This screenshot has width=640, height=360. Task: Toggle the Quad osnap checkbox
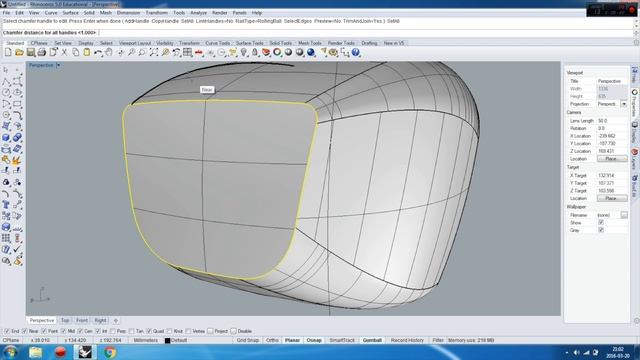click(x=149, y=331)
